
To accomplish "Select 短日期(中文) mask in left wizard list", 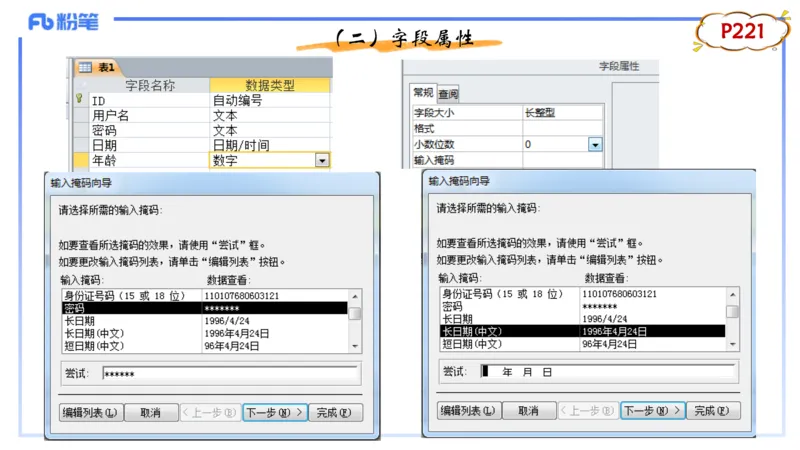I will pos(205,346).
